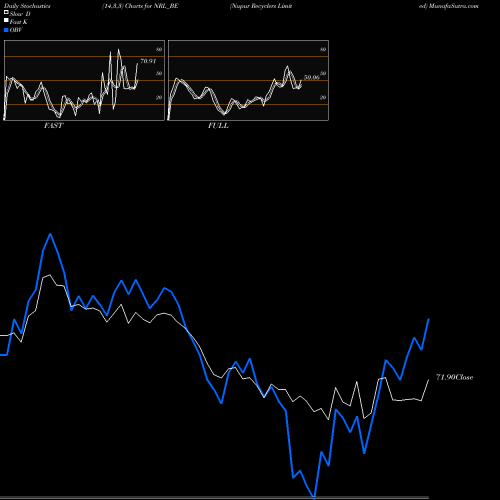500x500 pixels.
Task: Click the 70.91 value on FAST chart
Action: click(x=148, y=61)
